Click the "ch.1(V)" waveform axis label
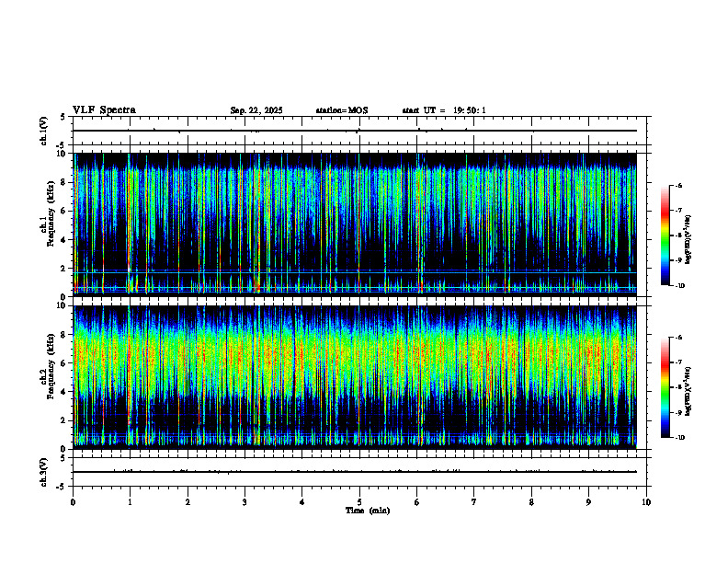This screenshot has width=728, height=563. (x=43, y=131)
